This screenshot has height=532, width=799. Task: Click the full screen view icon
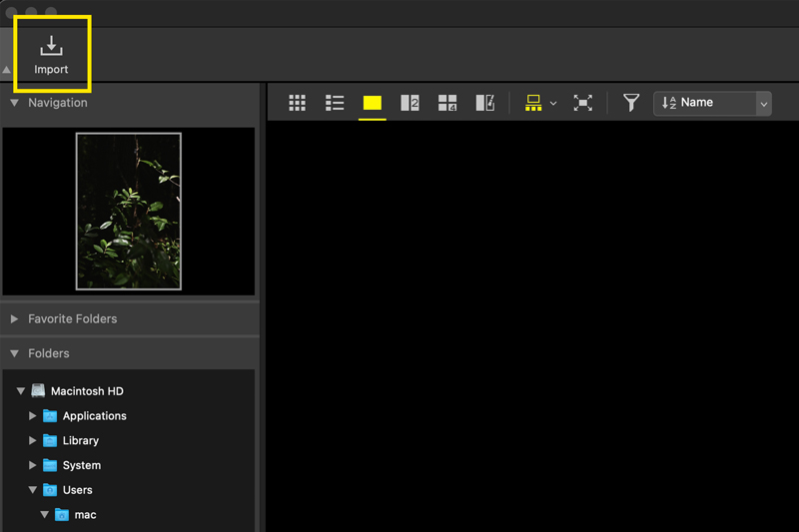(x=583, y=103)
